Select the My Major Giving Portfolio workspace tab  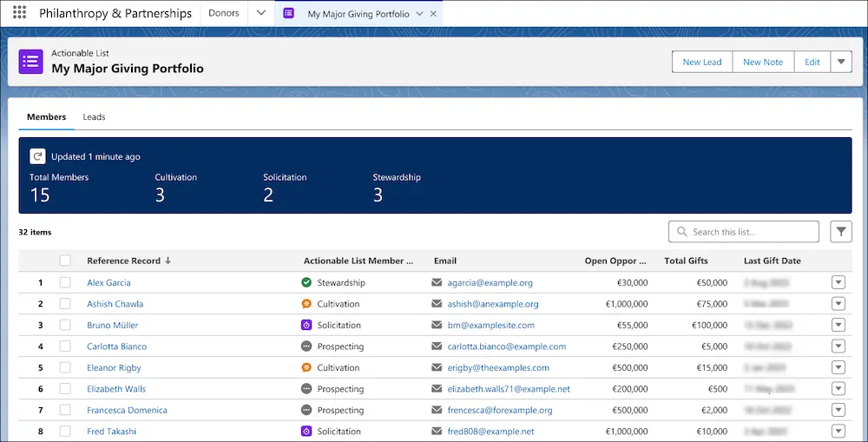358,14
